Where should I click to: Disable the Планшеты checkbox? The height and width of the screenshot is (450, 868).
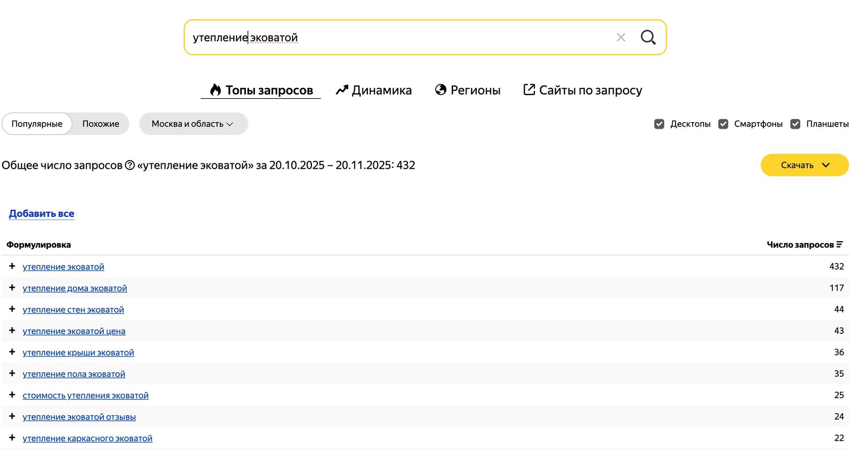pyautogui.click(x=795, y=124)
